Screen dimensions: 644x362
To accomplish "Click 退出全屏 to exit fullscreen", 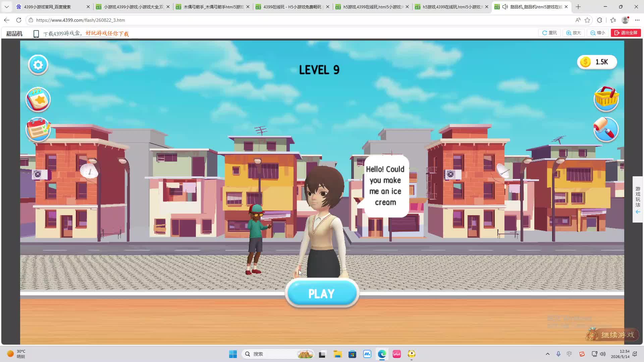I will pos(626,33).
